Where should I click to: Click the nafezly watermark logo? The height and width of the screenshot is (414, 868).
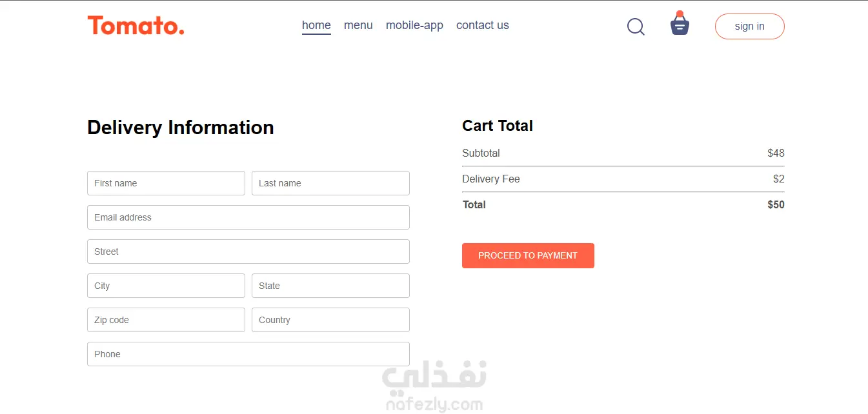(434, 386)
